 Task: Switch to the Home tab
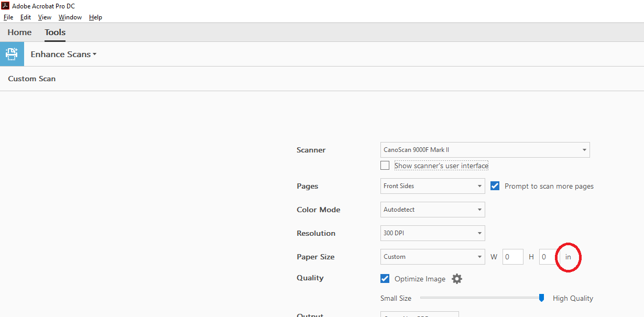tap(19, 32)
